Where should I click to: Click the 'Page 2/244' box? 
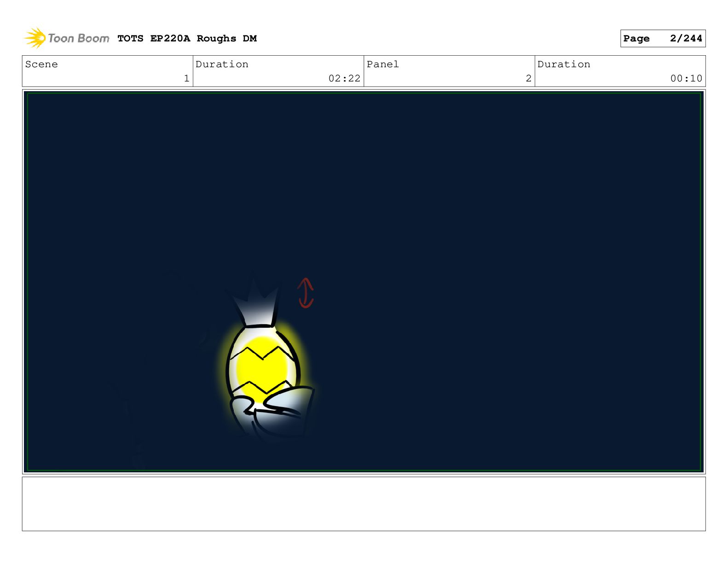tap(663, 39)
